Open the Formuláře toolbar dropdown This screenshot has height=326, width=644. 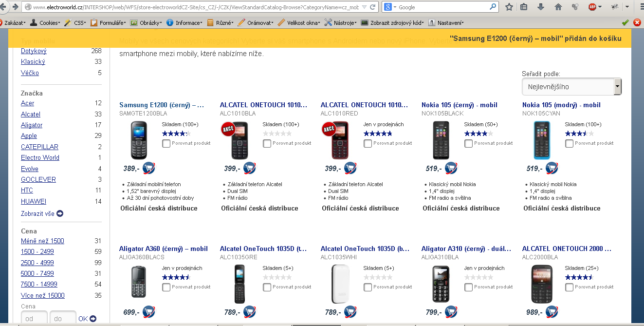pos(108,22)
